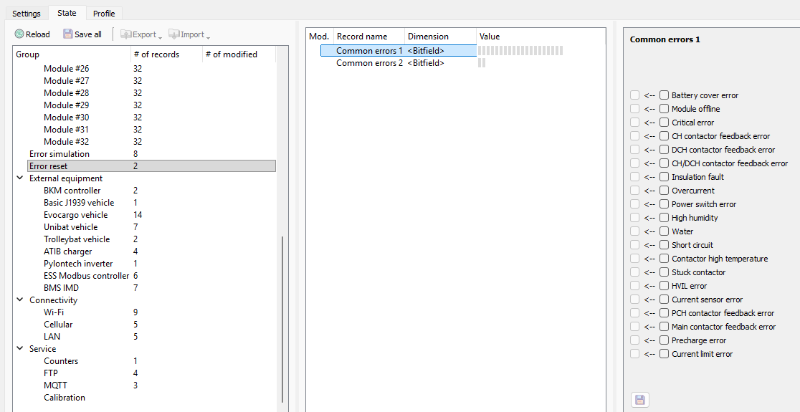800x412 pixels.
Task: Collapse the Service group
Action: (20, 349)
